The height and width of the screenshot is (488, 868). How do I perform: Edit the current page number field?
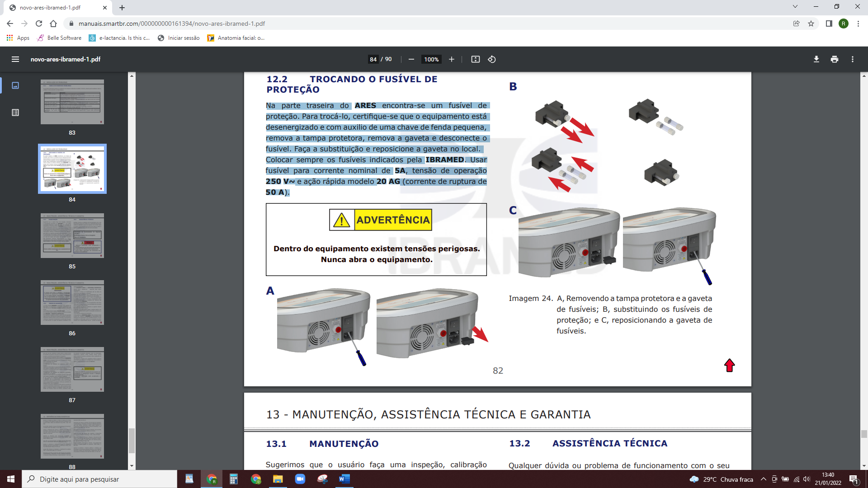pos(373,59)
